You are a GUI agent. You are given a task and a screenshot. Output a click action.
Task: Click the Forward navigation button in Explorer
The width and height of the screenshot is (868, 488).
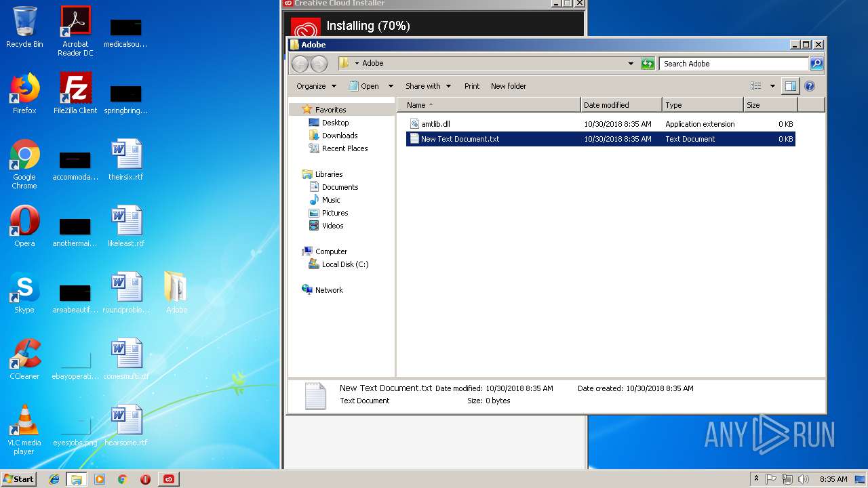(319, 64)
